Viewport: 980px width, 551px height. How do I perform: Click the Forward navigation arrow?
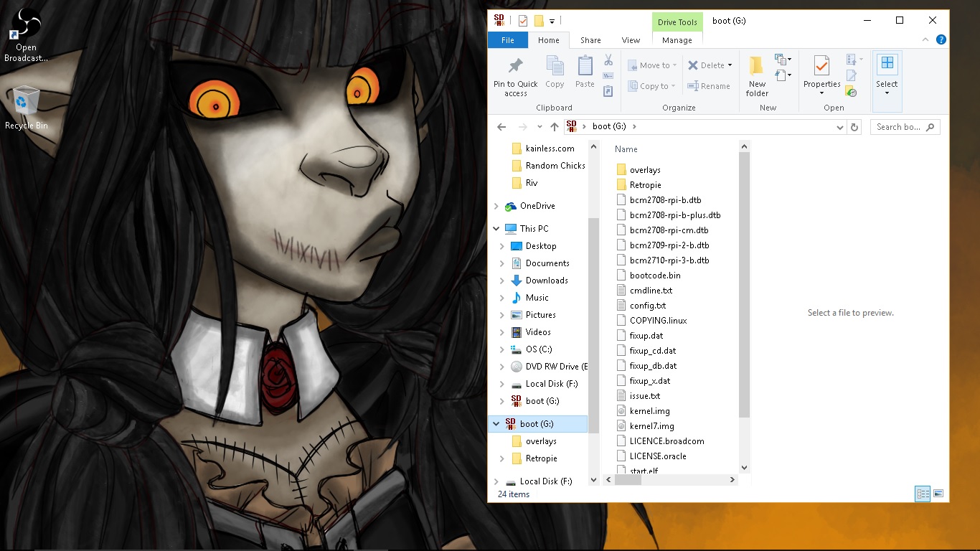523,127
